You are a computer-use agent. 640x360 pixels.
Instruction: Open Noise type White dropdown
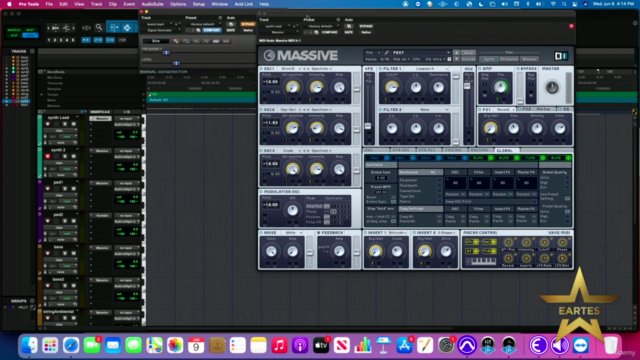pos(292,233)
